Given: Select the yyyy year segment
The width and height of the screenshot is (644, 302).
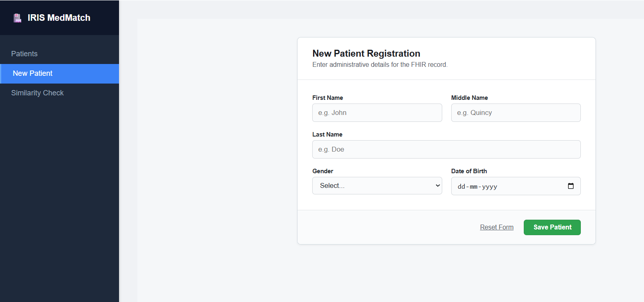Looking at the screenshot, I should (x=490, y=187).
